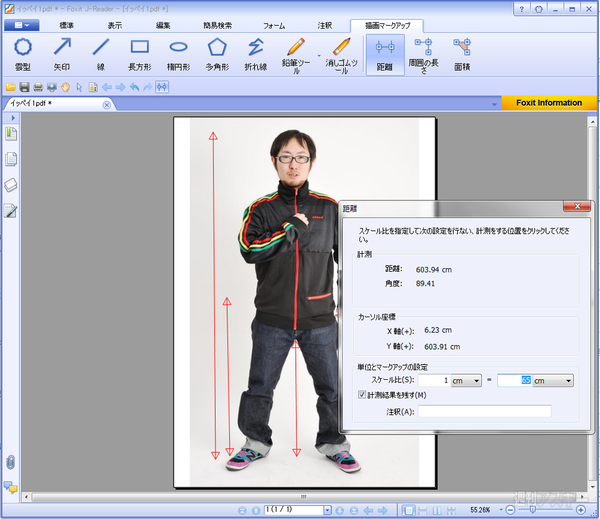Open the Comments panel in left sidebar
600x519 pixels.
(11, 487)
